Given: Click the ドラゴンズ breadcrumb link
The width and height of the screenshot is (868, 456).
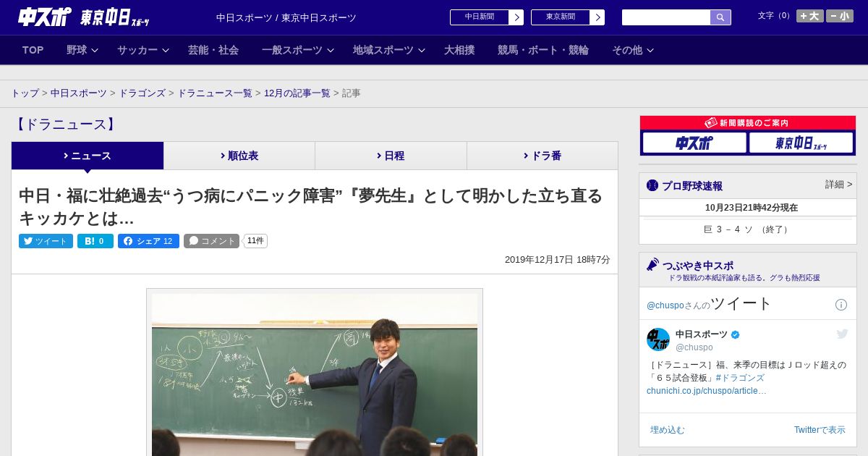Looking at the screenshot, I should click(x=142, y=93).
